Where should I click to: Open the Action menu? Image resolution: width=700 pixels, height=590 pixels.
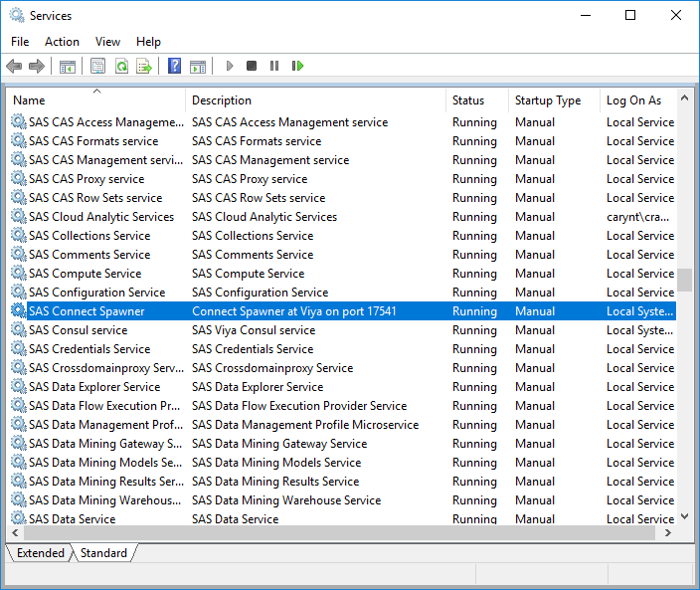62,42
